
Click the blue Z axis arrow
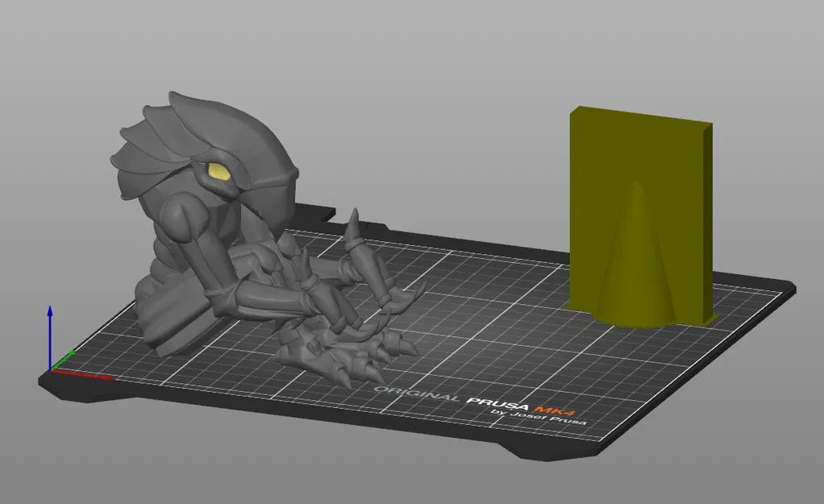(x=50, y=337)
